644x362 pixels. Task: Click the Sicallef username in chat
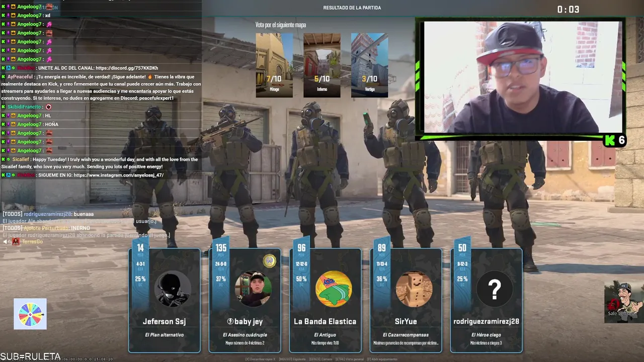[x=21, y=159]
